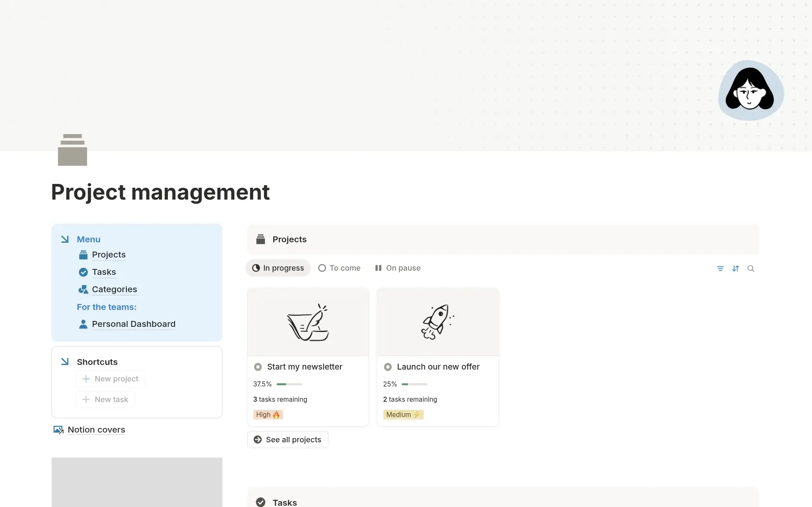Open See all projects

(x=287, y=439)
